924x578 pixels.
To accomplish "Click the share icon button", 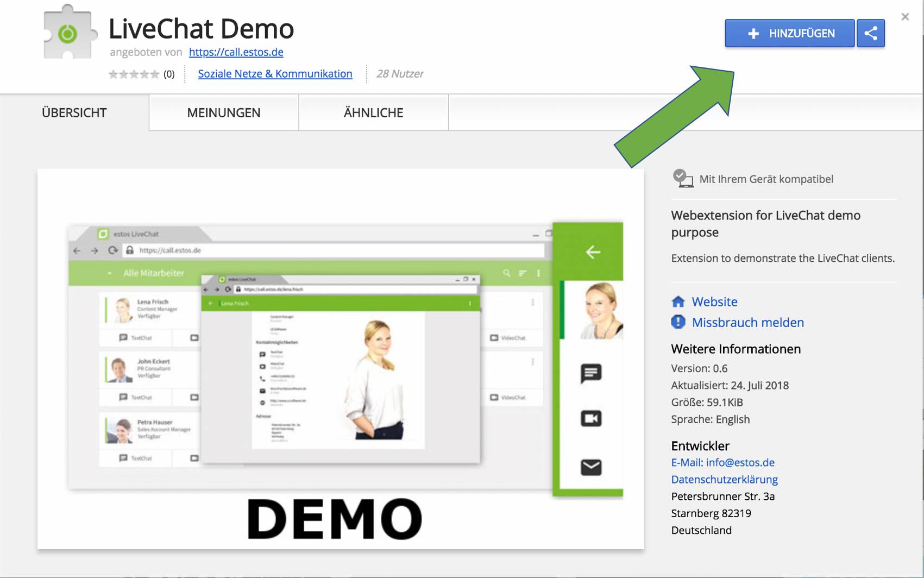I will [871, 34].
